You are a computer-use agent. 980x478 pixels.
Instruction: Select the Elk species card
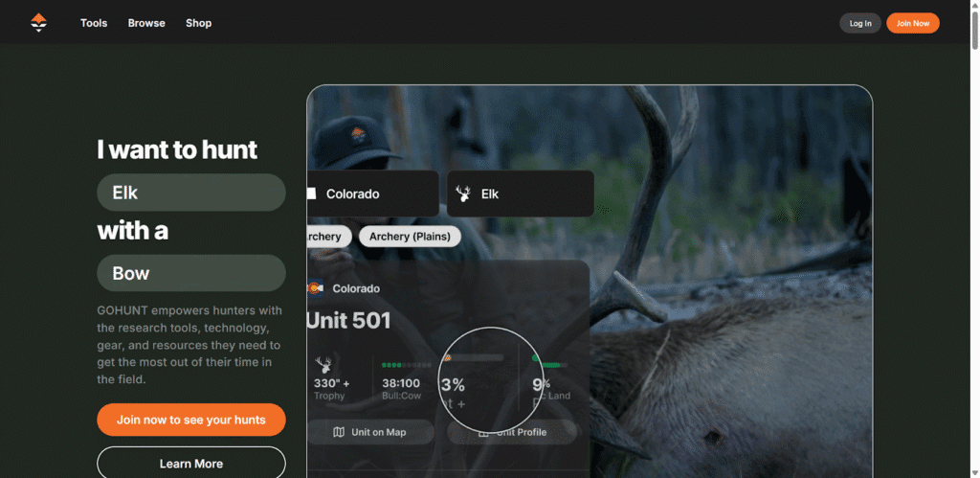tap(520, 193)
